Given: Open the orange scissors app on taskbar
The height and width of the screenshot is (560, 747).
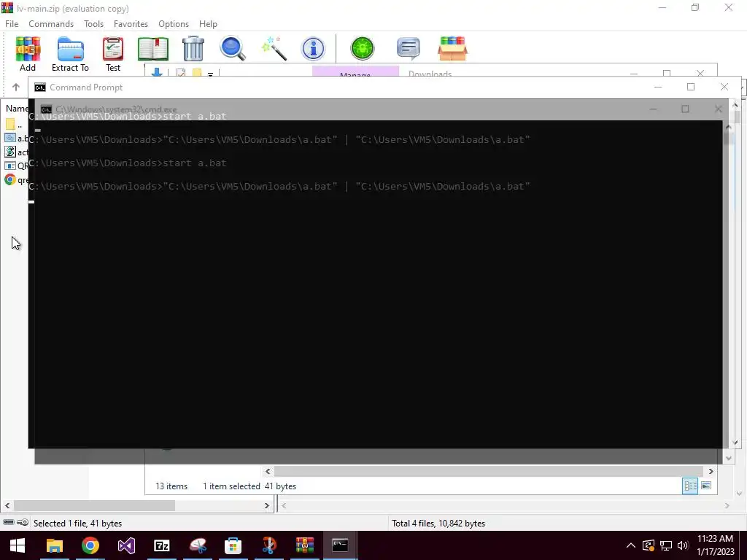Looking at the screenshot, I should (269, 545).
